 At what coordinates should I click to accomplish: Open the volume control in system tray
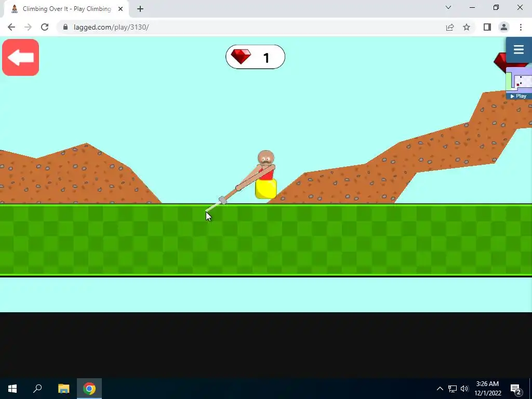pyautogui.click(x=464, y=389)
